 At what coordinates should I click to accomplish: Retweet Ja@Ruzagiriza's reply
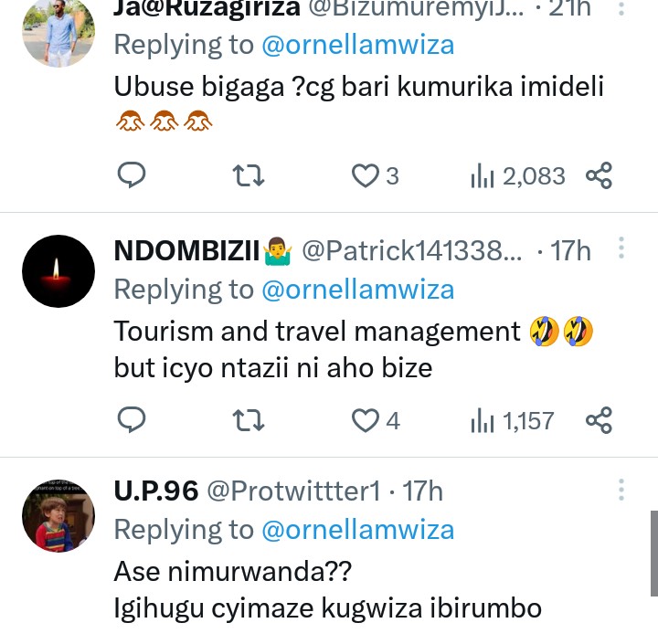point(249,175)
